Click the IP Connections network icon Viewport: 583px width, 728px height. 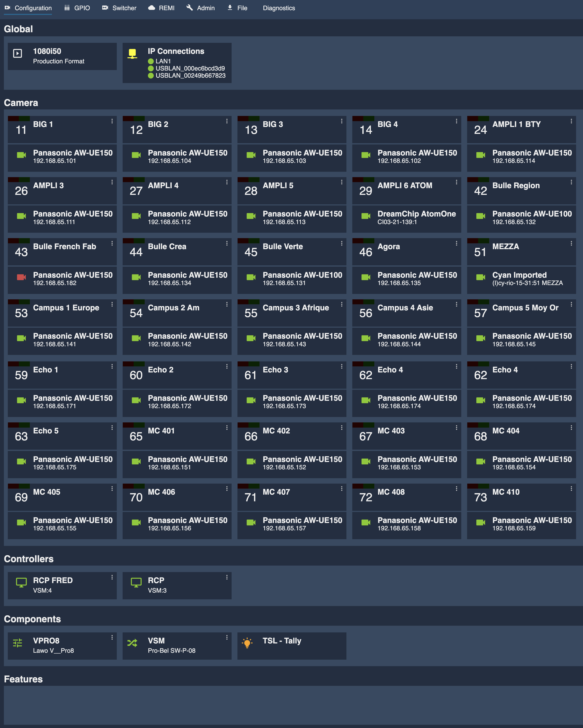pos(132,54)
